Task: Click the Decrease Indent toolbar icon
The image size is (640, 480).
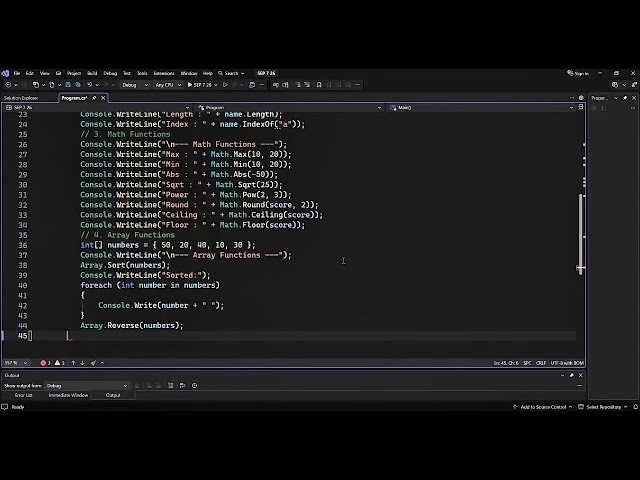Action: [x=298, y=85]
